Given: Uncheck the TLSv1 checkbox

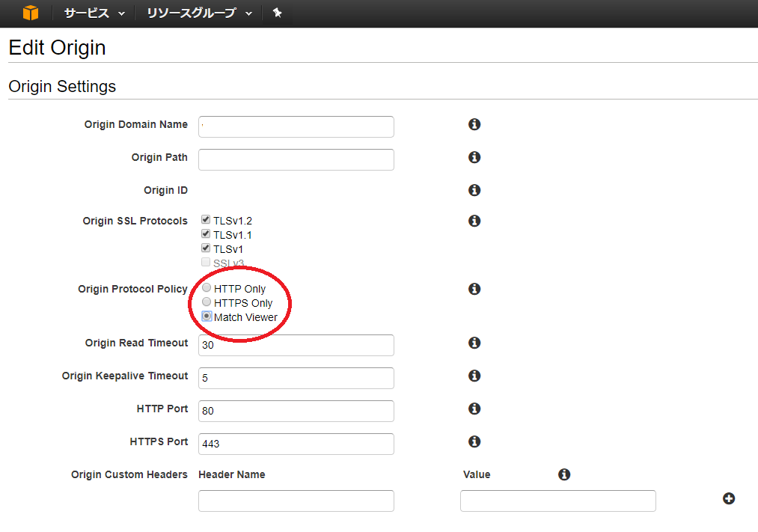Looking at the screenshot, I should pyautogui.click(x=206, y=248).
